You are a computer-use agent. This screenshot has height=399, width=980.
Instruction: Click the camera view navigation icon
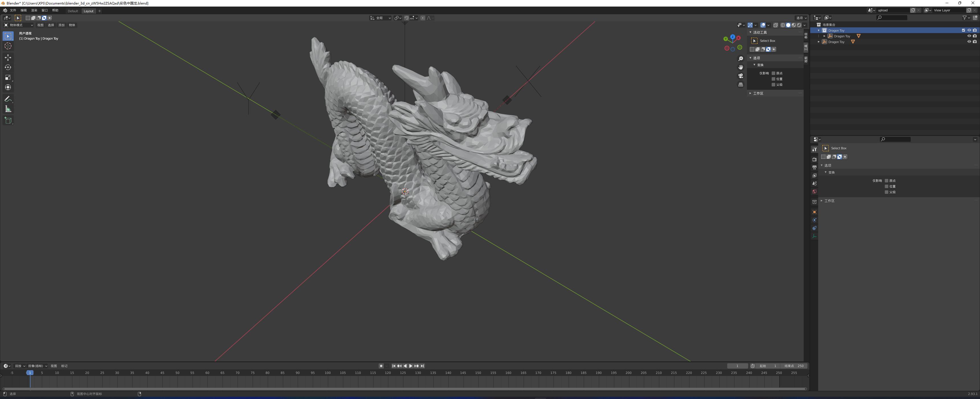coord(740,76)
